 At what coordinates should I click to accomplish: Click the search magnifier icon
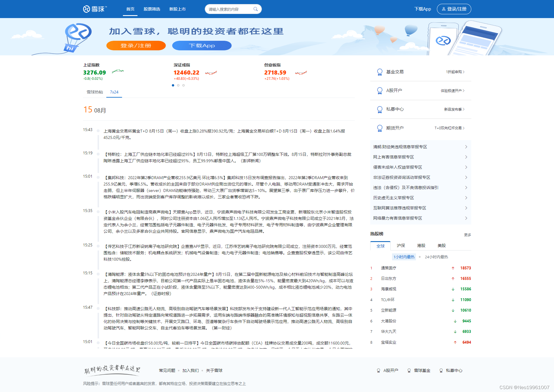[x=255, y=9]
